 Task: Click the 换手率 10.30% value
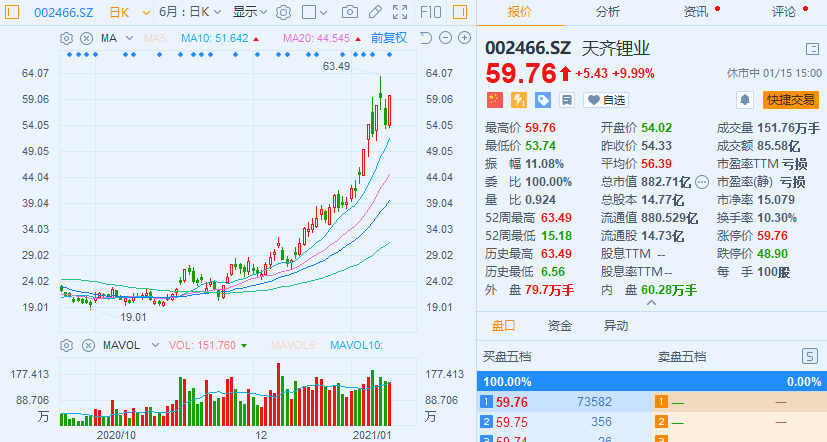[776, 218]
